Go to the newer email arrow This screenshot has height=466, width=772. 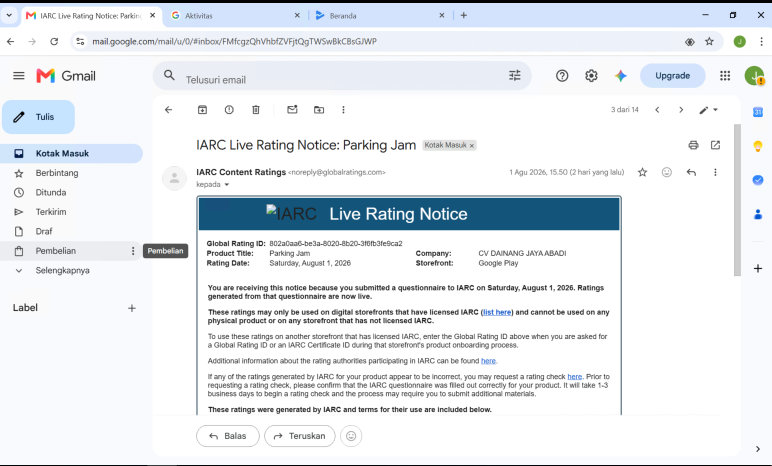tap(657, 109)
